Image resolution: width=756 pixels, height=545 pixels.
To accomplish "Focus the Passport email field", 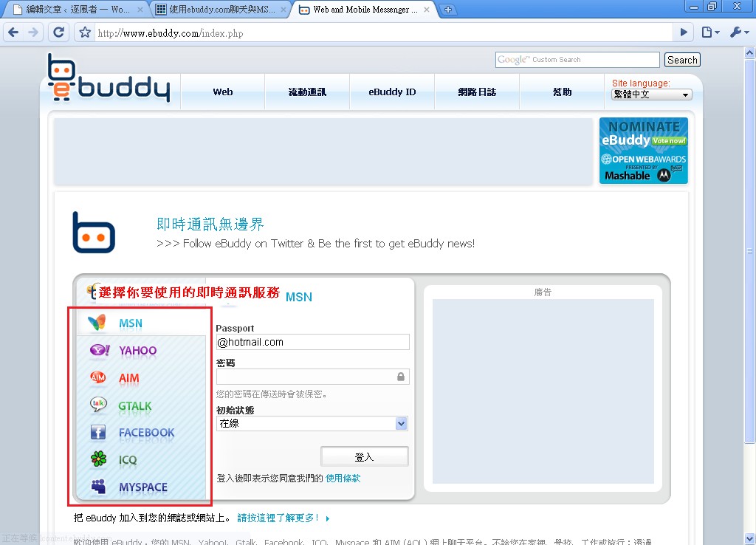I will click(312, 342).
